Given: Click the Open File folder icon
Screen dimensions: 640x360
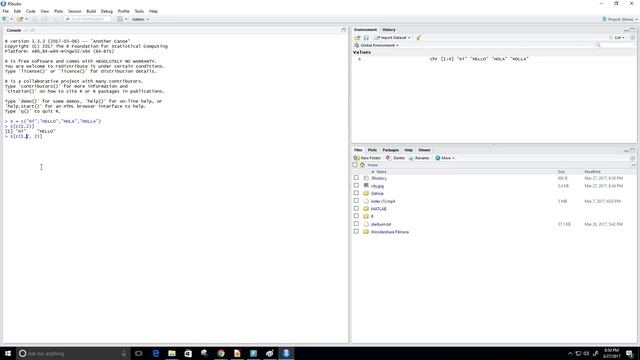Looking at the screenshot, I should click(x=20, y=19).
